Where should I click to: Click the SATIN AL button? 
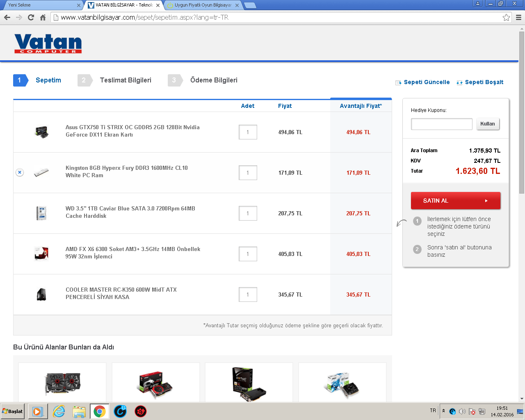click(x=456, y=201)
